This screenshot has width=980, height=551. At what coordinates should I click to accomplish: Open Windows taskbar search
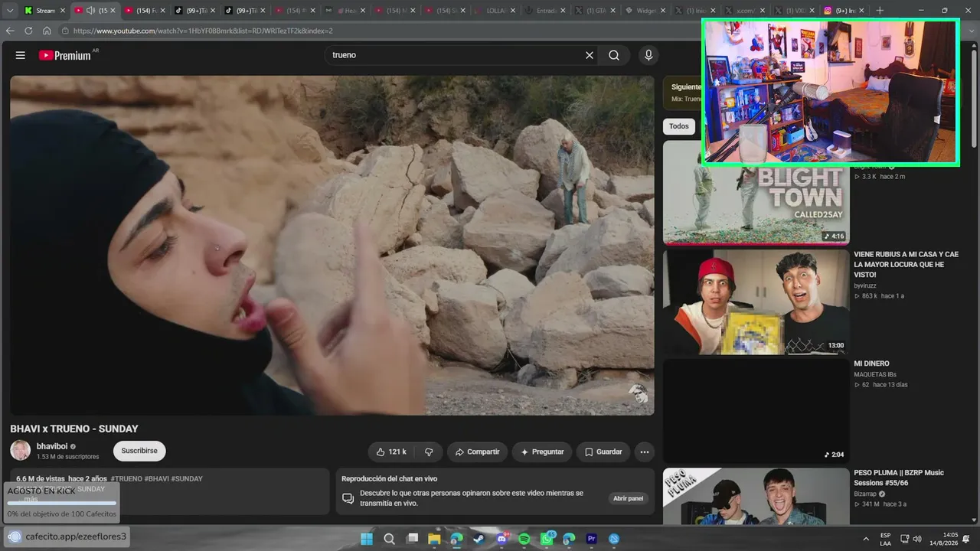(x=389, y=539)
